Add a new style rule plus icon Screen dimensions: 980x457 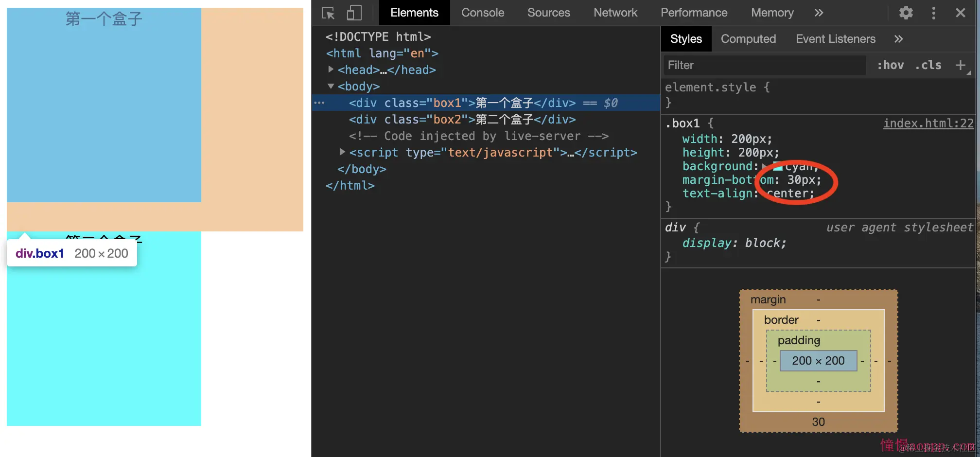961,65
